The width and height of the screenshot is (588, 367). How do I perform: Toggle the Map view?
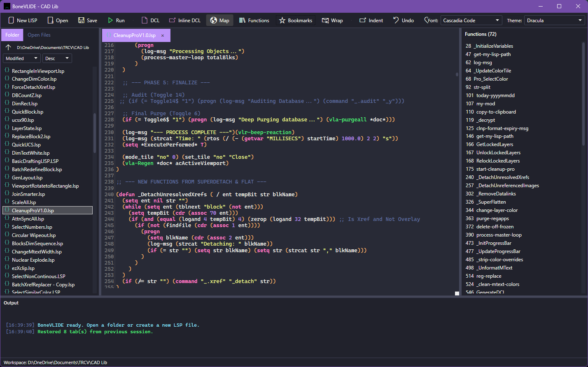[x=219, y=20]
